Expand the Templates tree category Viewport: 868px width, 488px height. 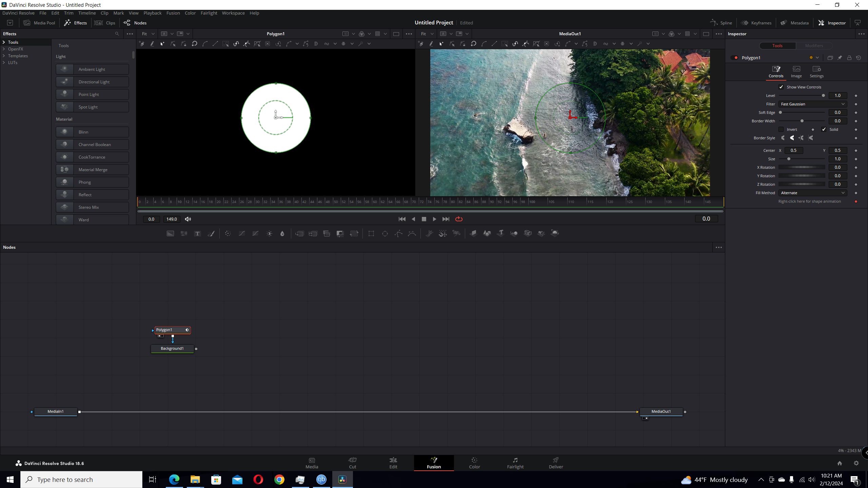(4, 56)
